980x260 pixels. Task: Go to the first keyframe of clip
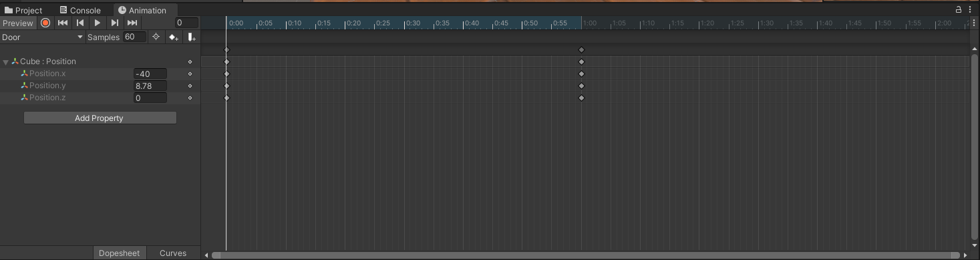tap(63, 23)
